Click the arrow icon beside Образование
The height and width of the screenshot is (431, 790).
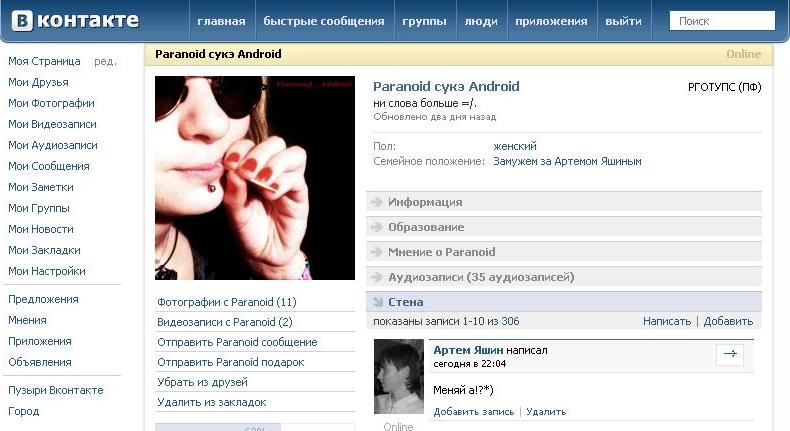coord(376,227)
